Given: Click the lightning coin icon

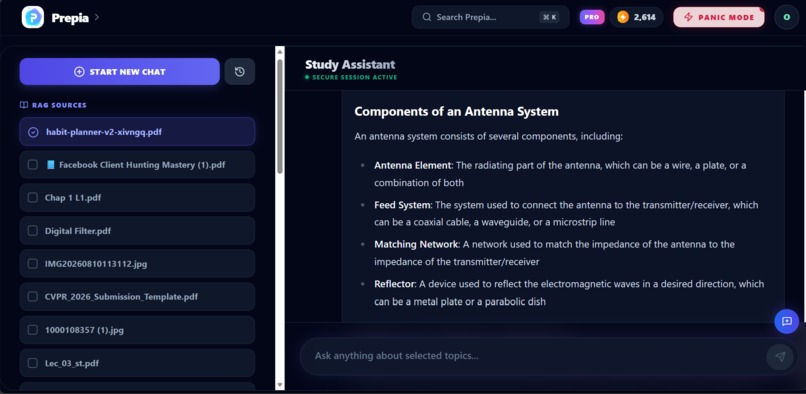Looking at the screenshot, I should click(622, 17).
